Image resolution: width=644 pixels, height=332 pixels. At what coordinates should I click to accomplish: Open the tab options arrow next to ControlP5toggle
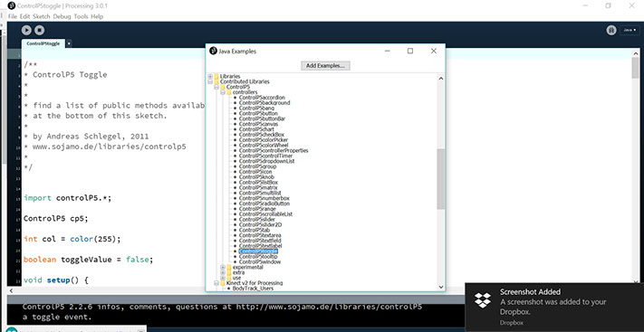pos(69,43)
